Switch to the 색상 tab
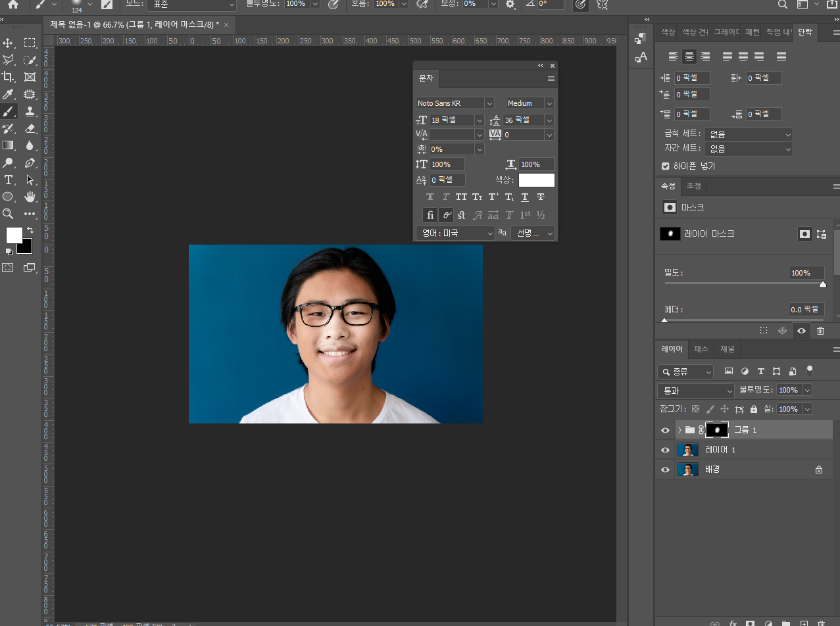 coord(668,32)
